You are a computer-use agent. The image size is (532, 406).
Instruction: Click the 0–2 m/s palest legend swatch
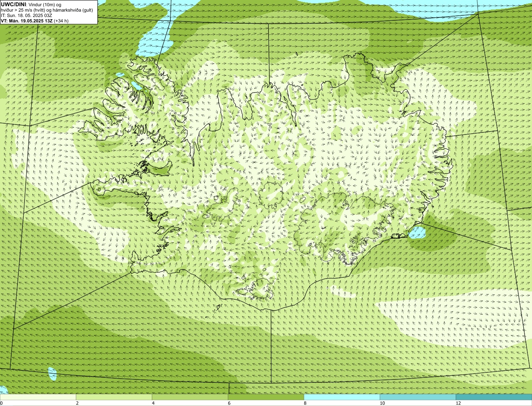[x=38, y=397]
